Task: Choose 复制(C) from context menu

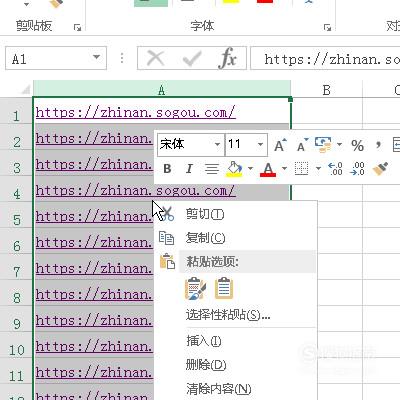Action: (x=236, y=238)
